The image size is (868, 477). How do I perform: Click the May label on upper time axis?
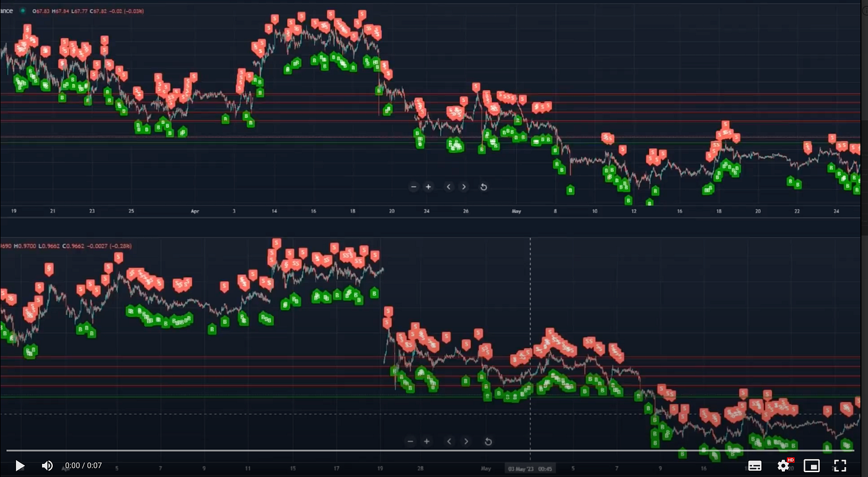pos(516,212)
